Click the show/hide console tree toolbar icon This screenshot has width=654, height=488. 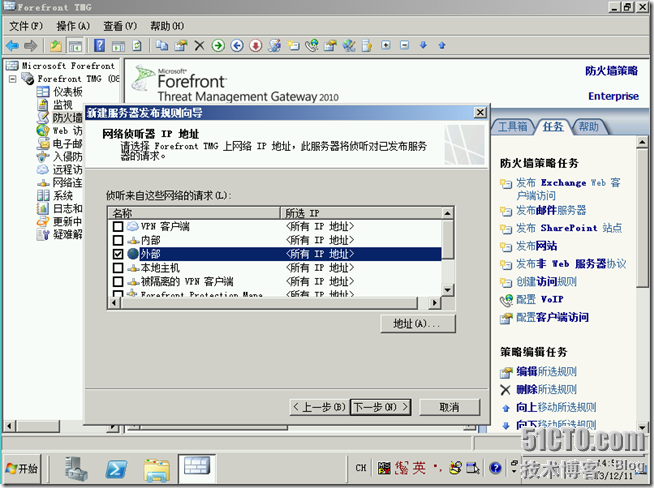click(75, 45)
